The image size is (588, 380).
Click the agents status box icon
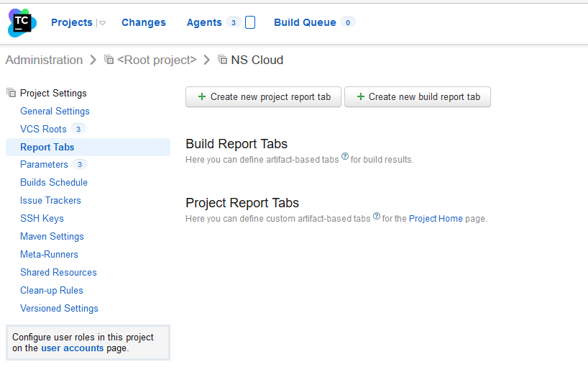point(250,22)
